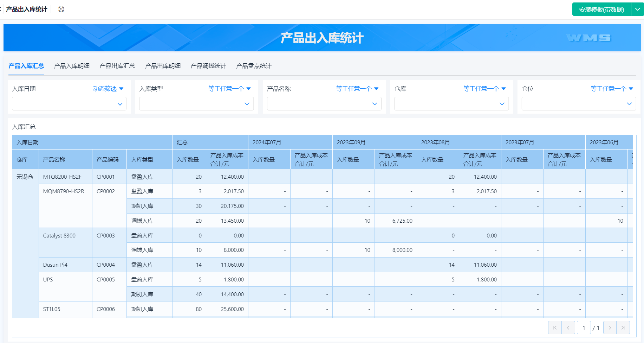Open 等于任意一个 condition for 产品名称

click(x=357, y=89)
